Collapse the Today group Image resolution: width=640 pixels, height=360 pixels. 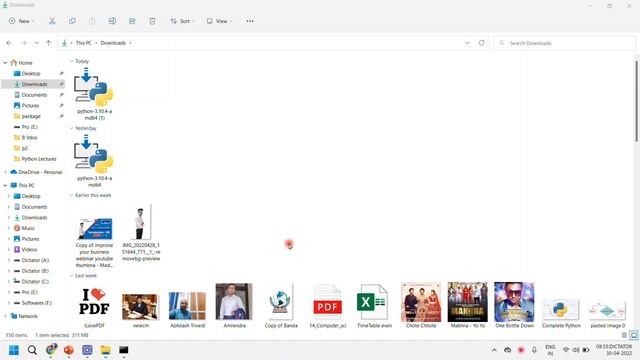[71, 61]
